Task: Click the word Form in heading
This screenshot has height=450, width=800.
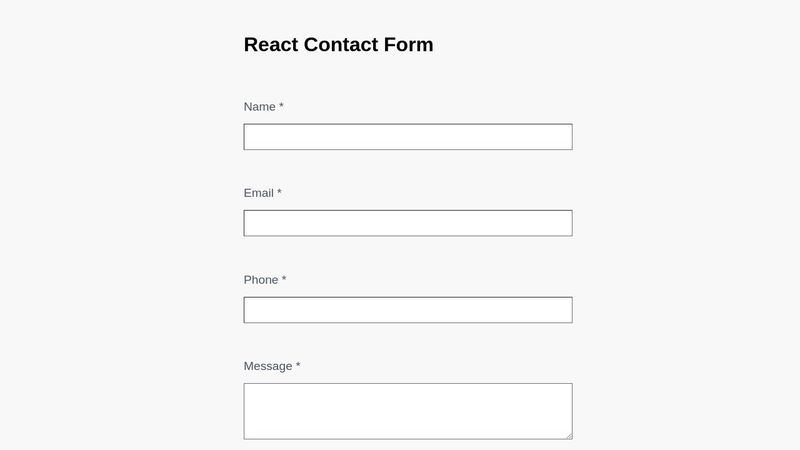Action: click(x=409, y=44)
